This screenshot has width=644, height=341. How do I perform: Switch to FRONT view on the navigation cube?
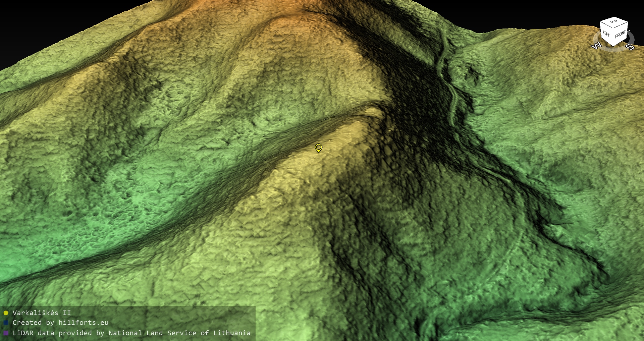click(x=621, y=34)
